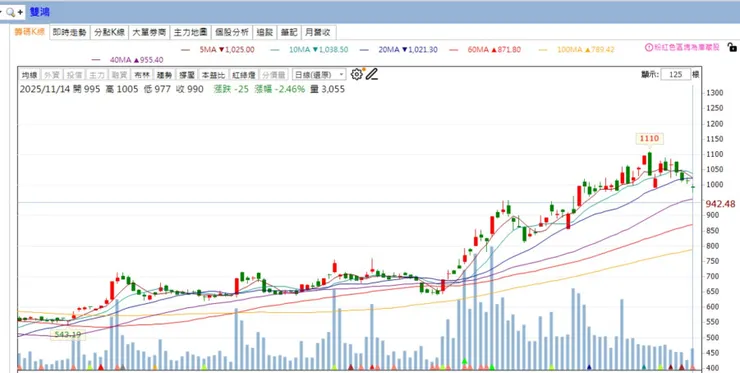Open chart settings gear icon

tap(357, 74)
